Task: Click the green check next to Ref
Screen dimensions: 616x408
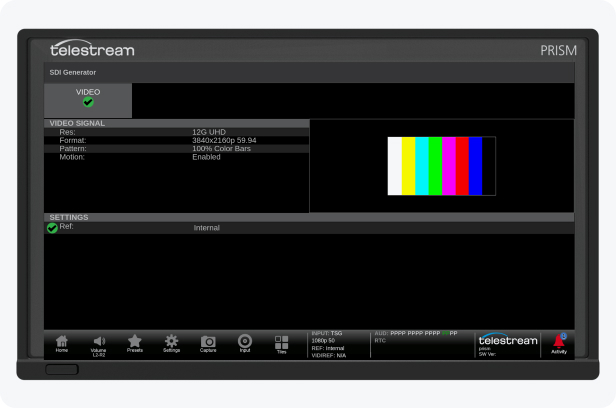Action: click(52, 228)
